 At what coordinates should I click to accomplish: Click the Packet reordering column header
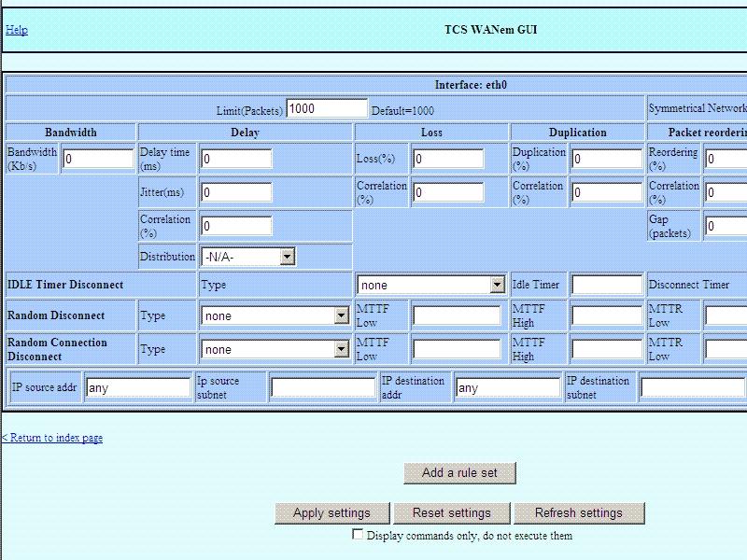tap(708, 133)
